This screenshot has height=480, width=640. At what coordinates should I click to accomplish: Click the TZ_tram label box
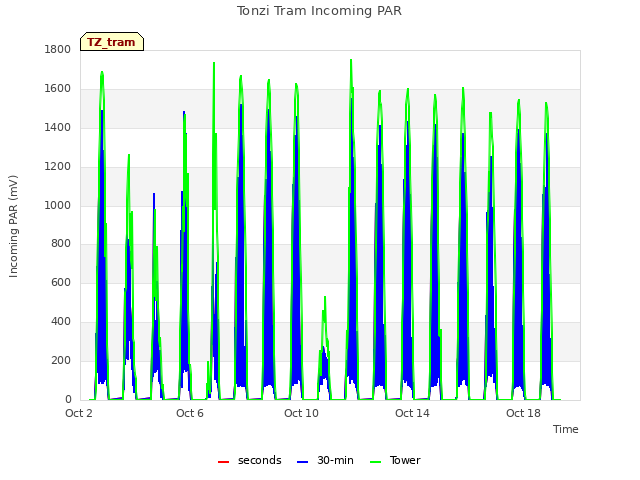tap(112, 42)
